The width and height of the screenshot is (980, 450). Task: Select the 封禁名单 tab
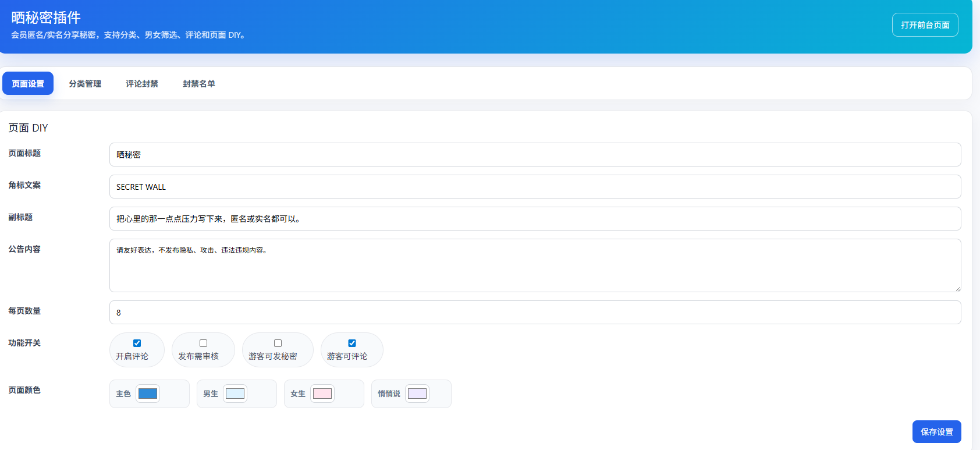199,83
